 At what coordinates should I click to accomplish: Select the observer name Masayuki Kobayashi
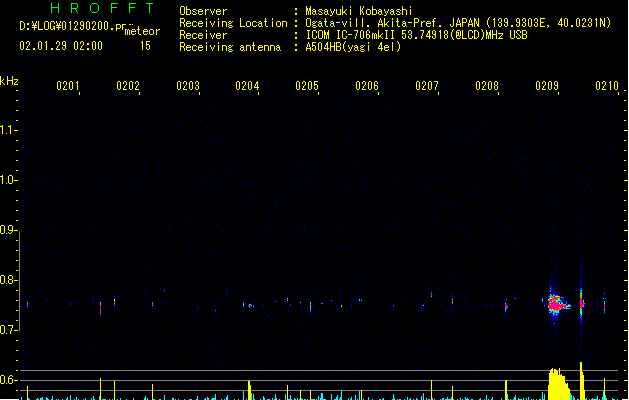[359, 11]
